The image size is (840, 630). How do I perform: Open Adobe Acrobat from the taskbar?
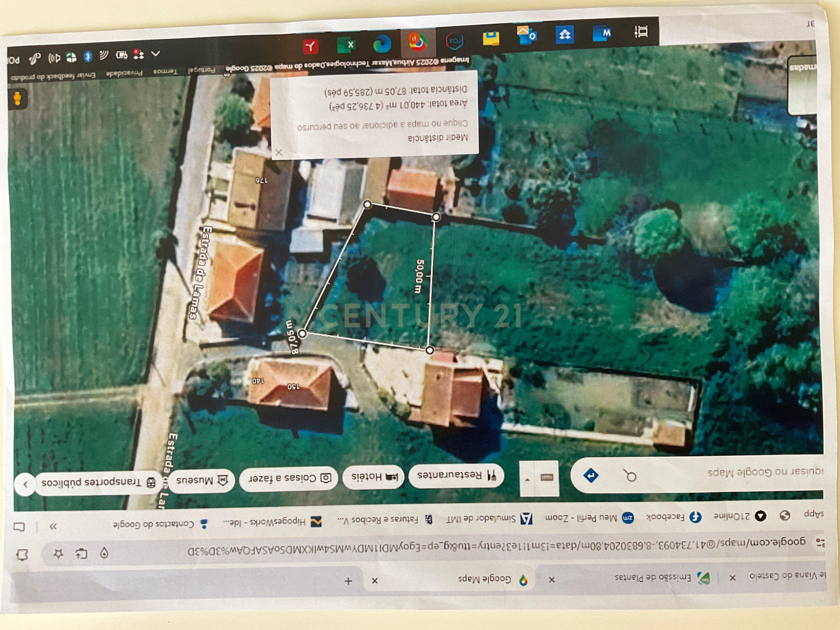[311, 47]
